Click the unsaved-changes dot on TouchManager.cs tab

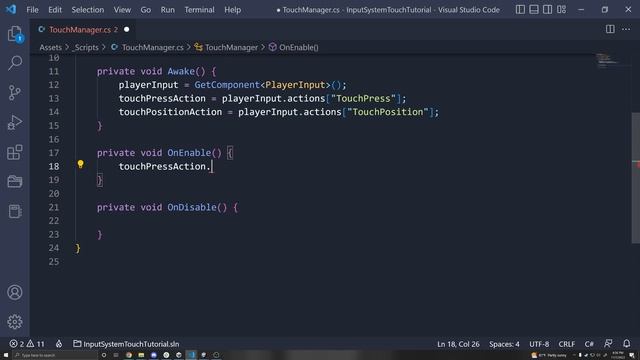[x=127, y=29]
